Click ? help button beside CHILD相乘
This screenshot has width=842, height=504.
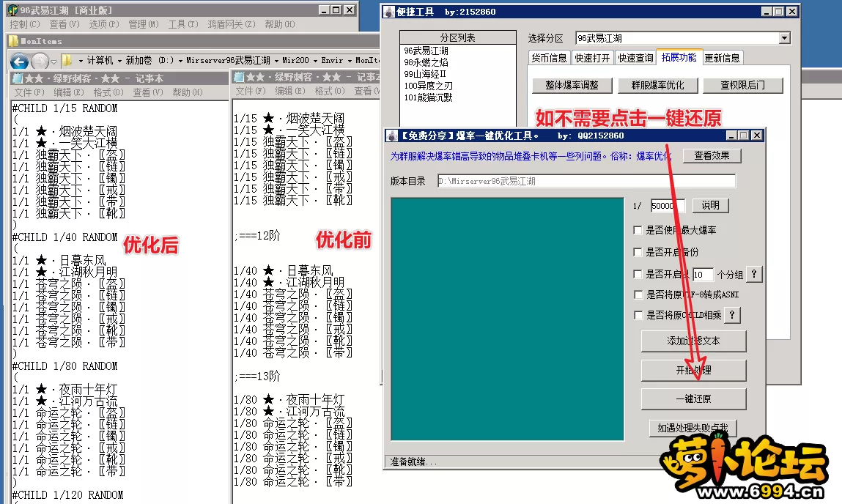732,315
